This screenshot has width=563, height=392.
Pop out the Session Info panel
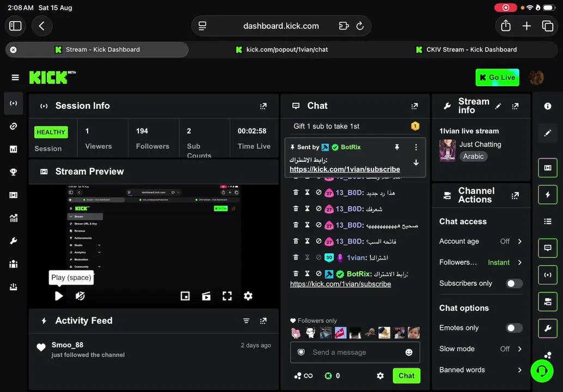click(x=263, y=106)
